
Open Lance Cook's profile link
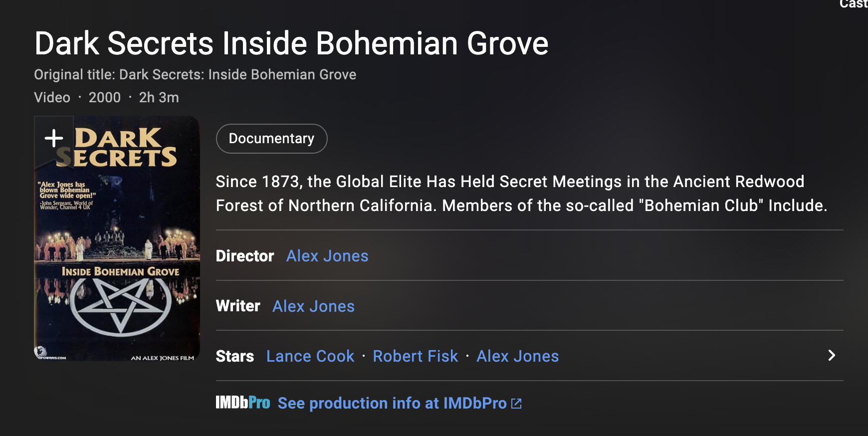(x=310, y=356)
